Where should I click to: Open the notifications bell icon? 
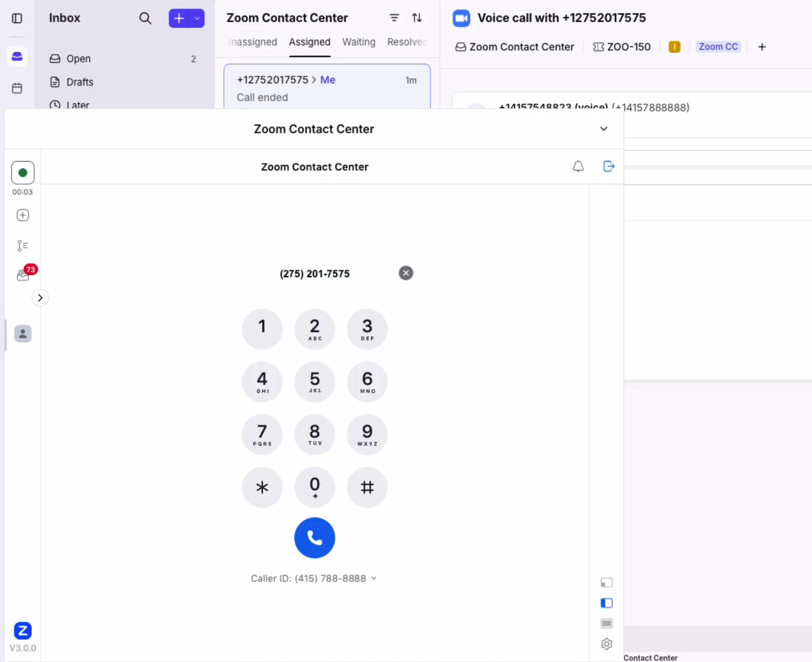point(577,166)
